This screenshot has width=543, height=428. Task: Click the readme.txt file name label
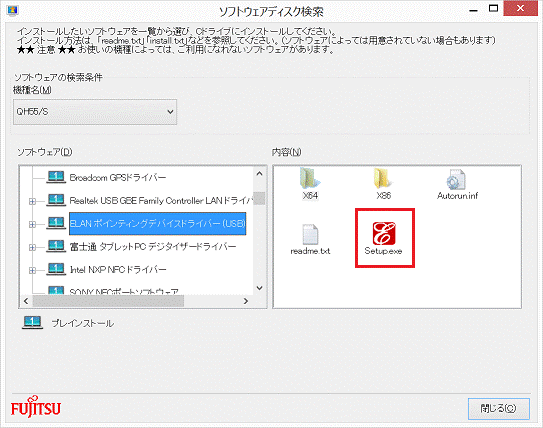310,251
